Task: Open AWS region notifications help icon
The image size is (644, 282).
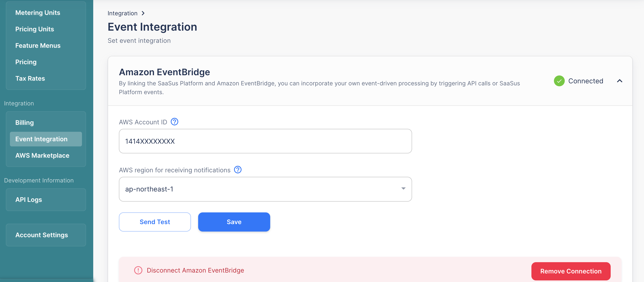Action: pos(238,170)
